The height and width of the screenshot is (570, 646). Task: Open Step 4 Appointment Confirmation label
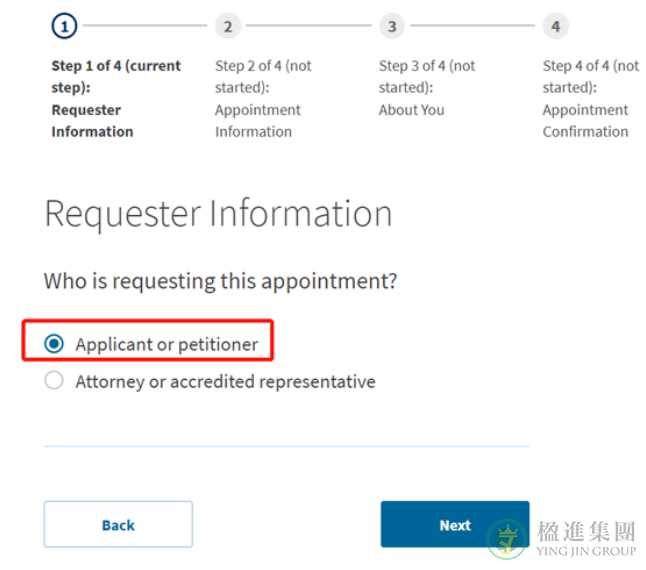[590, 99]
